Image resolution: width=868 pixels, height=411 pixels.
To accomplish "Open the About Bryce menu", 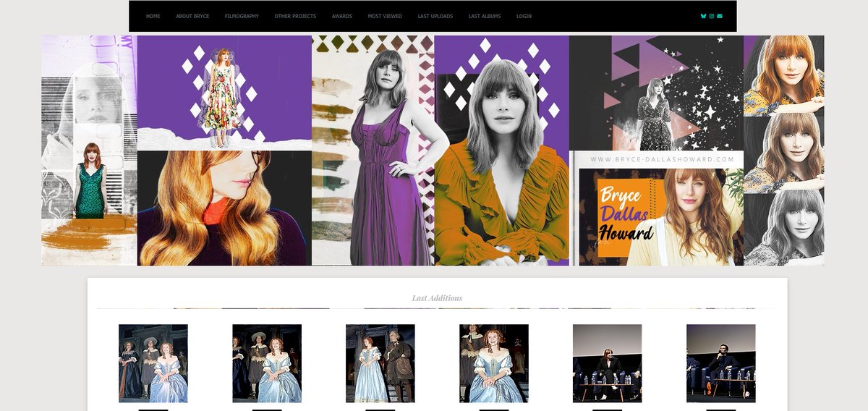I will [192, 16].
